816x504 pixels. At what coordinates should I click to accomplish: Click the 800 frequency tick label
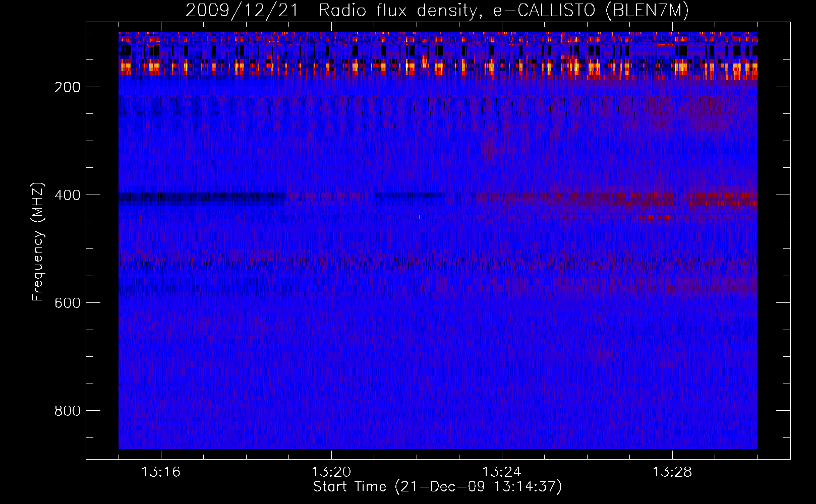point(68,411)
